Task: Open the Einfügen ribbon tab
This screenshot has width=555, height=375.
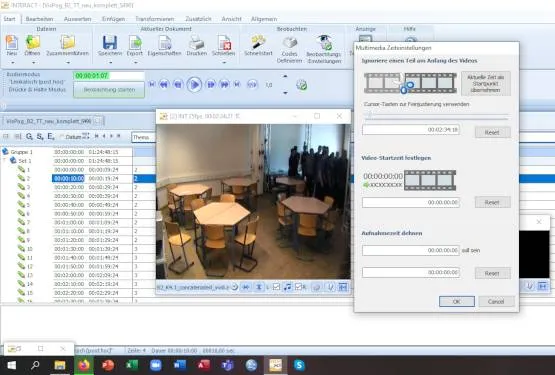Action: pyautogui.click(x=113, y=19)
